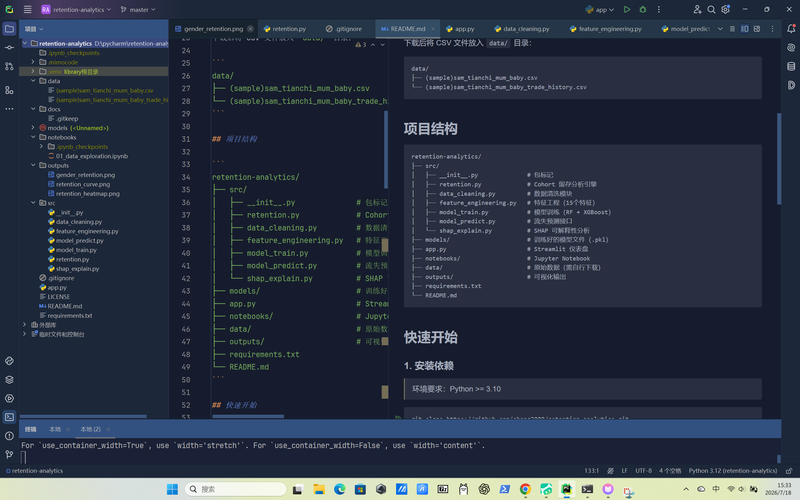Open the Problems tool window
The image size is (800, 500).
pyautogui.click(x=9, y=436)
